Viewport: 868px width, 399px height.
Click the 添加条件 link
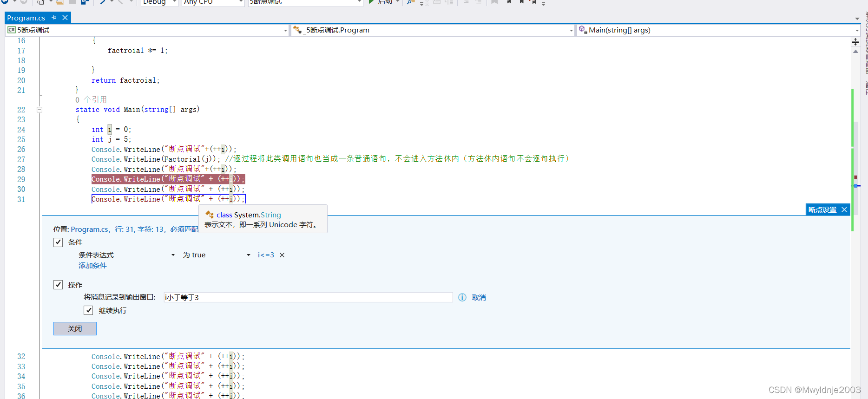tap(92, 265)
